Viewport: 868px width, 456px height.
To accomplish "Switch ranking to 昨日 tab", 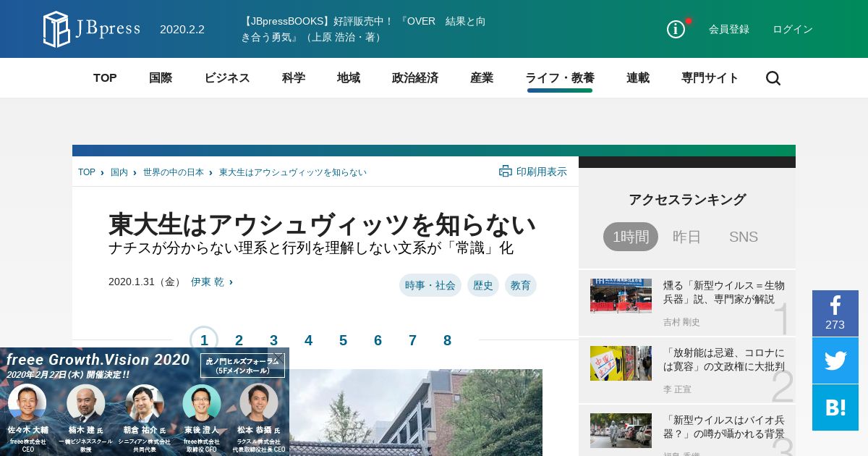I will pyautogui.click(x=687, y=237).
